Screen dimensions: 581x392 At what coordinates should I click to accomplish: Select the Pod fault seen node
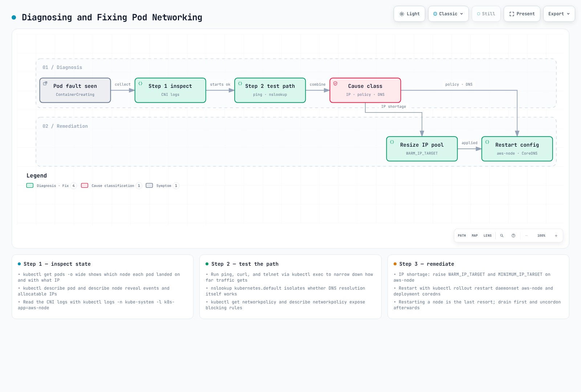coord(75,90)
